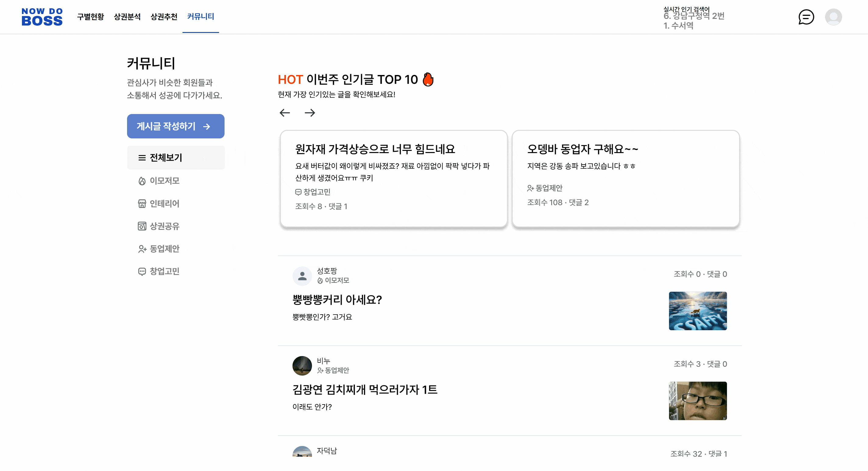Click the NOW DO BOSS logo
This screenshot has width=868, height=471.
tap(42, 17)
